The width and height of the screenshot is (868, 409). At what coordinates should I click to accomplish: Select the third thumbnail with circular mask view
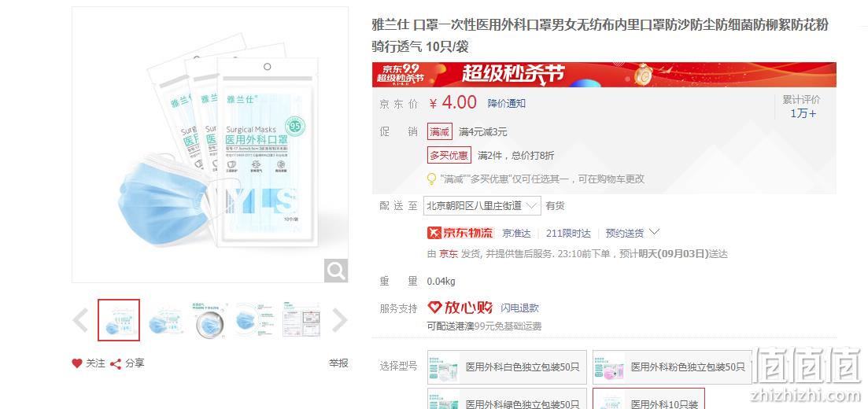pos(211,320)
